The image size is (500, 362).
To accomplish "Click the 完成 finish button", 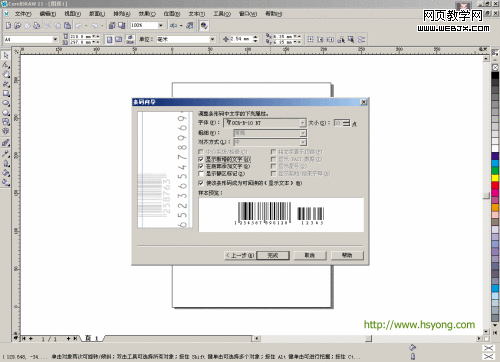I will coord(273,255).
